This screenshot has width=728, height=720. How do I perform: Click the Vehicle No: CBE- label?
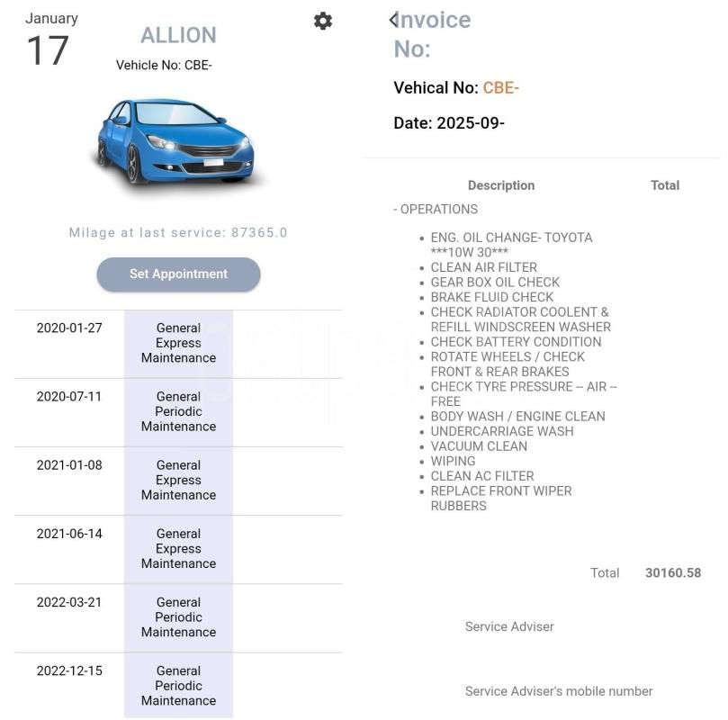(164, 65)
